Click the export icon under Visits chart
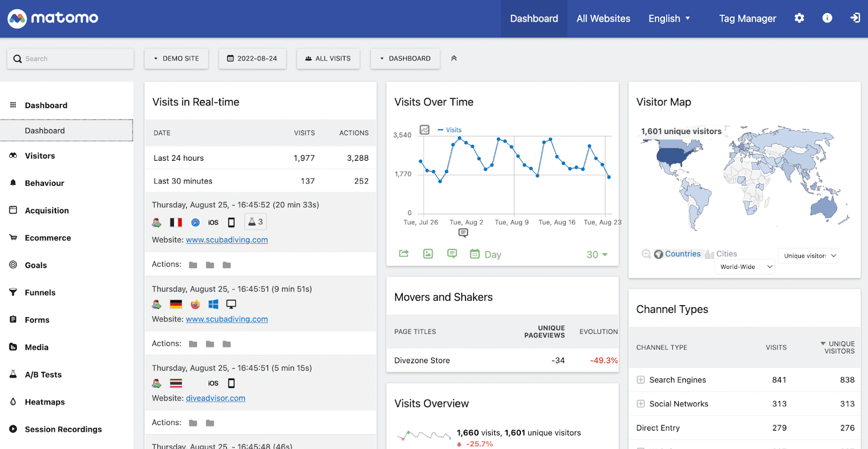This screenshot has width=868, height=449. click(x=404, y=254)
